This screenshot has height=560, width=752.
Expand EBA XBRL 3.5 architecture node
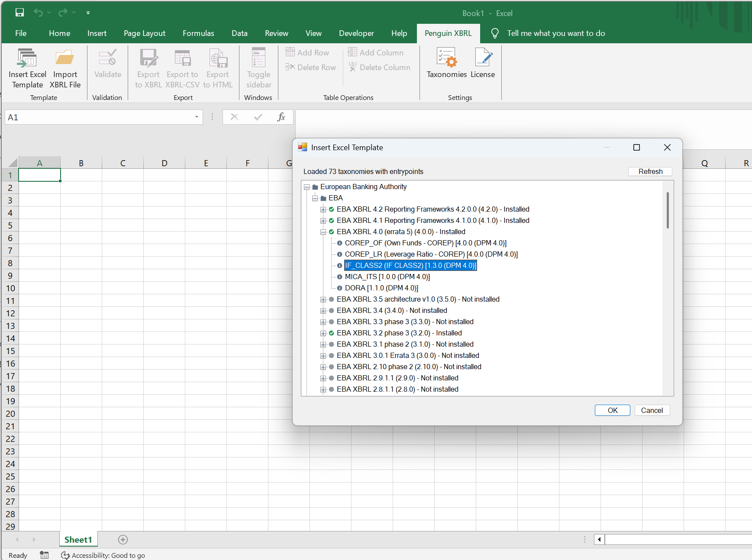(x=323, y=299)
